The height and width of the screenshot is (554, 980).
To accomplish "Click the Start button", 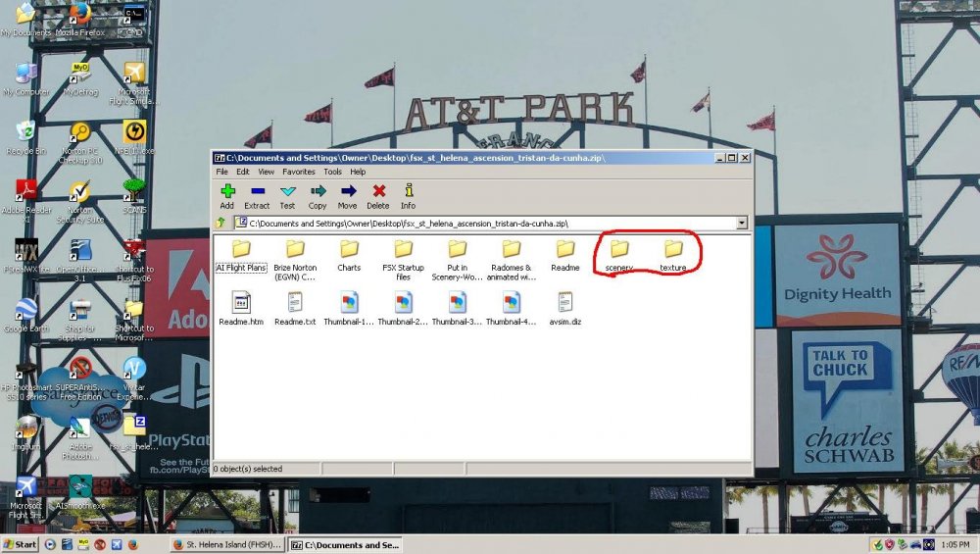I will pos(20,544).
